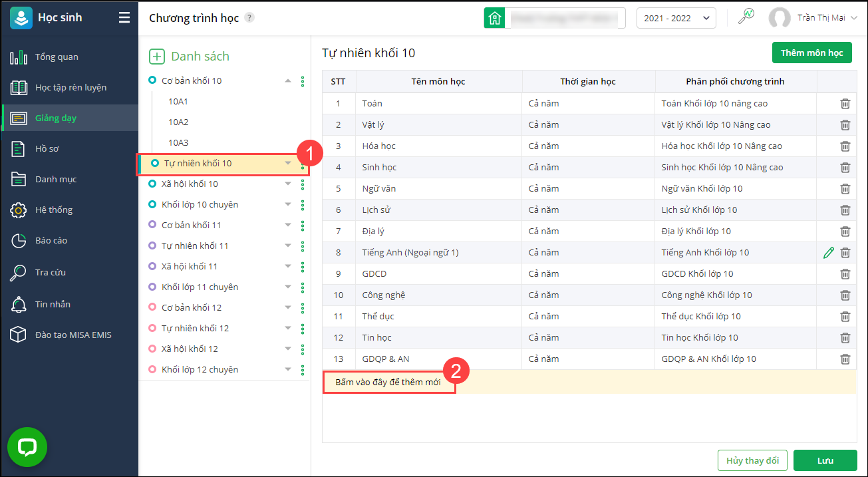This screenshot has height=477, width=868.
Task: Open three-dot options for Cơ bản khối 10
Action: [303, 81]
